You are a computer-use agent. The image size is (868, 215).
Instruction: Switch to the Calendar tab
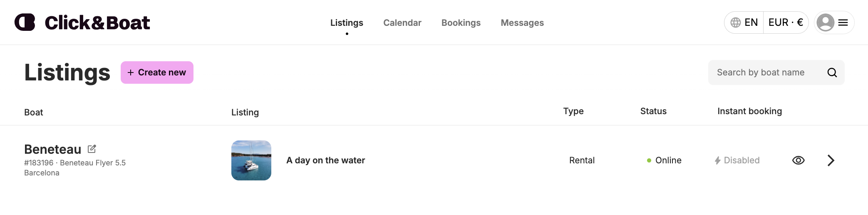[x=402, y=23]
